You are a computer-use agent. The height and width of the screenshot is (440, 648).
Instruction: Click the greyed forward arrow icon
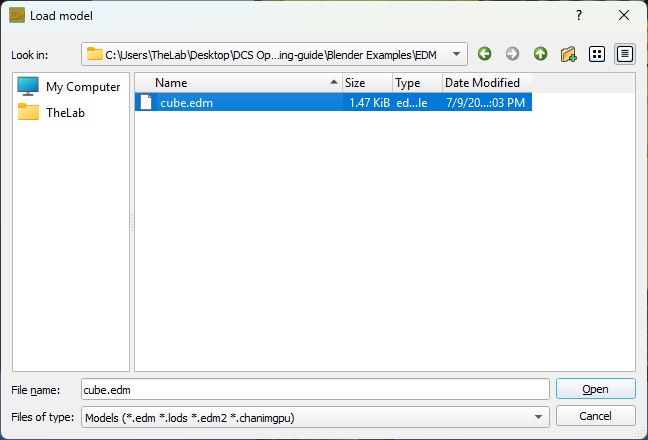pos(512,54)
